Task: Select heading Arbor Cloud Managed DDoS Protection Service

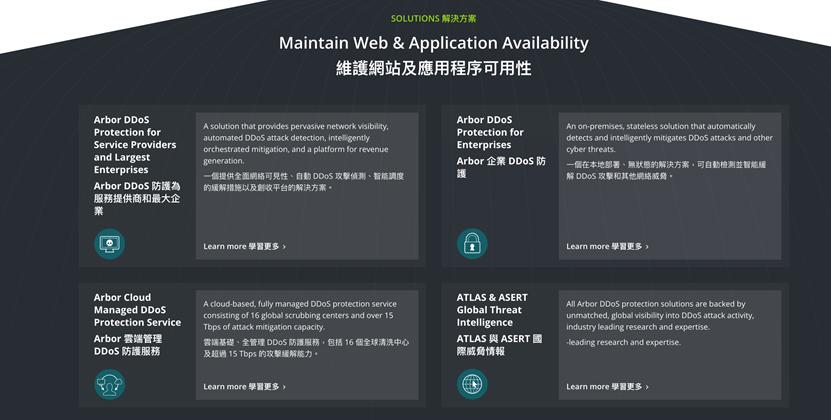Action: (137, 310)
